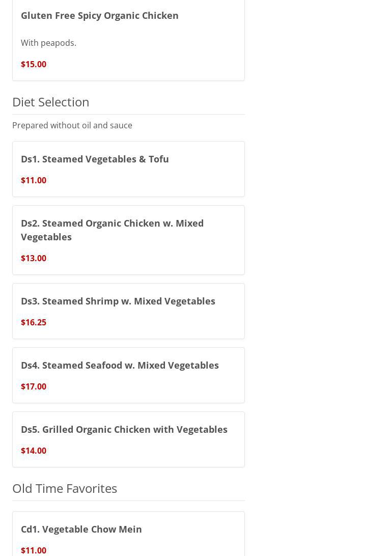Click the $15.00 price
Image resolution: width=392 pixels, height=556 pixels.
tap(34, 64)
